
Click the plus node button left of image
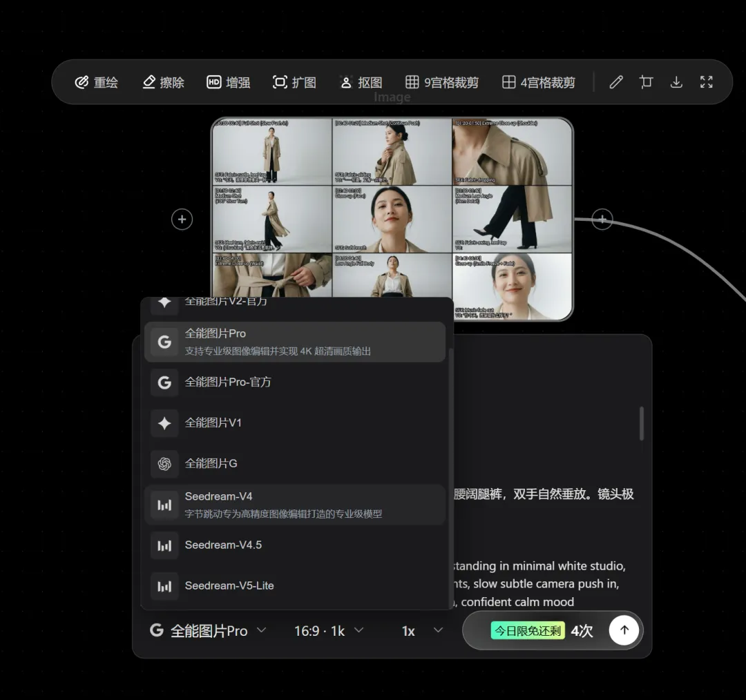pos(182,220)
